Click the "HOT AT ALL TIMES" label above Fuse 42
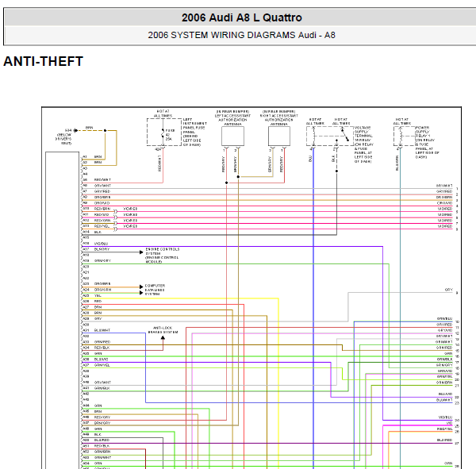The image size is (476, 469). coord(163,113)
